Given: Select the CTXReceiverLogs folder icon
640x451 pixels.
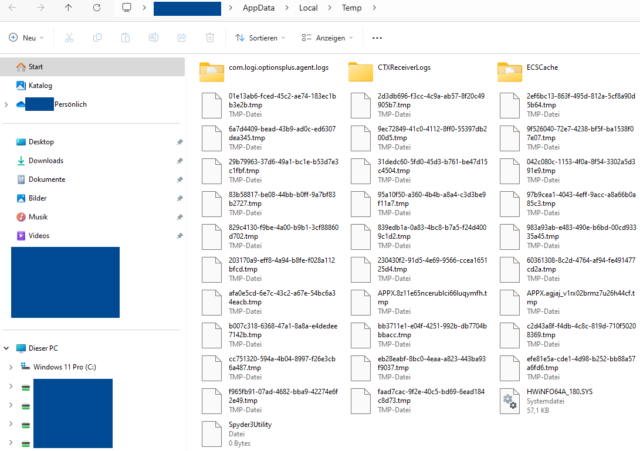Looking at the screenshot, I should (x=360, y=72).
